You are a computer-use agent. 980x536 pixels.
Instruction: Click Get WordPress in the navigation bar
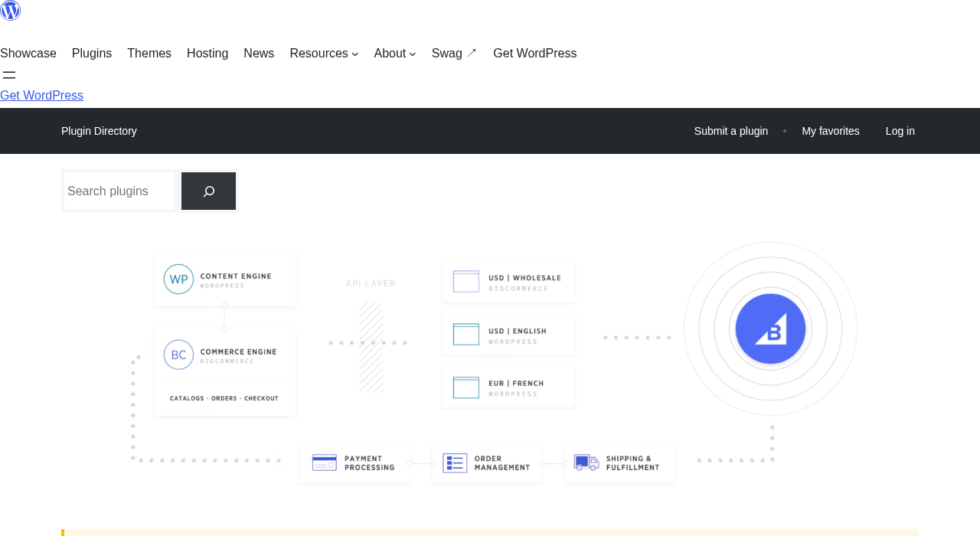pos(534,54)
